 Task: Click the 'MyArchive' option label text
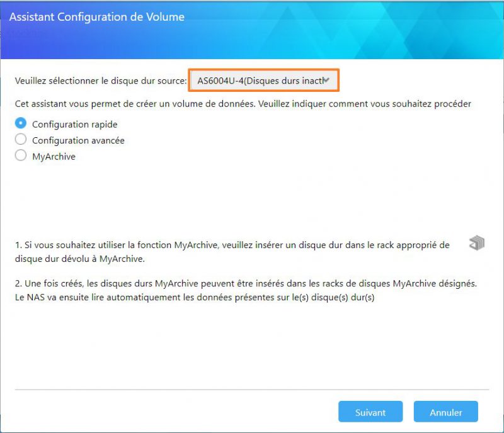(x=54, y=157)
